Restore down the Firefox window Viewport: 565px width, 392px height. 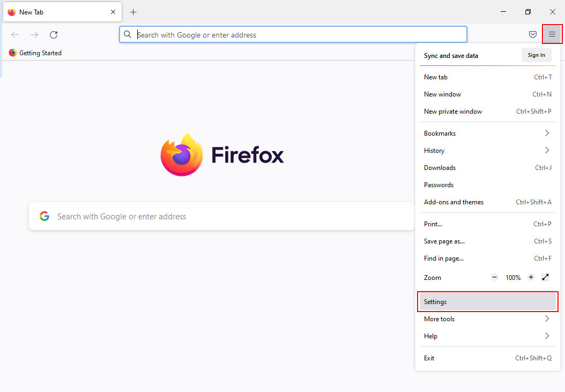(528, 12)
